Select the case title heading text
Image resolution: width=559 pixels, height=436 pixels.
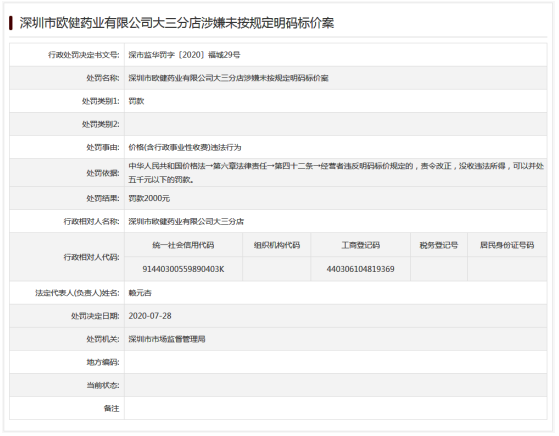pos(176,23)
